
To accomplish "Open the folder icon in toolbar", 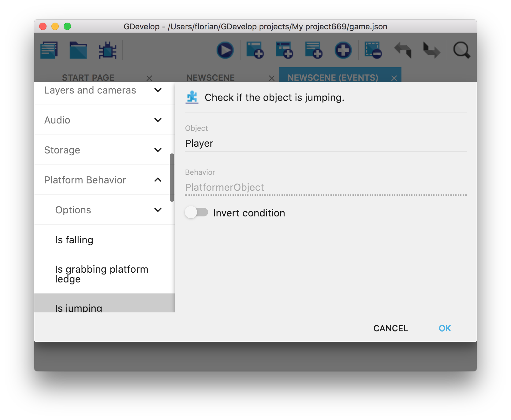I will point(78,50).
